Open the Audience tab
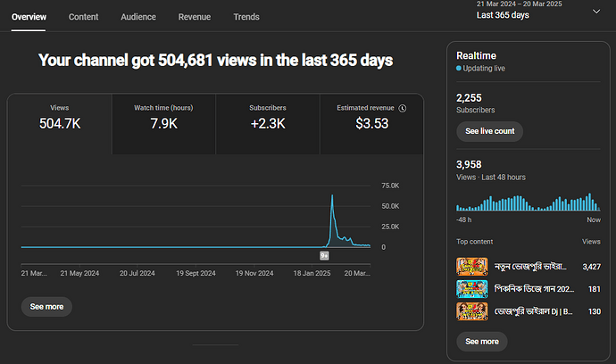The image size is (616, 364). pyautogui.click(x=138, y=17)
